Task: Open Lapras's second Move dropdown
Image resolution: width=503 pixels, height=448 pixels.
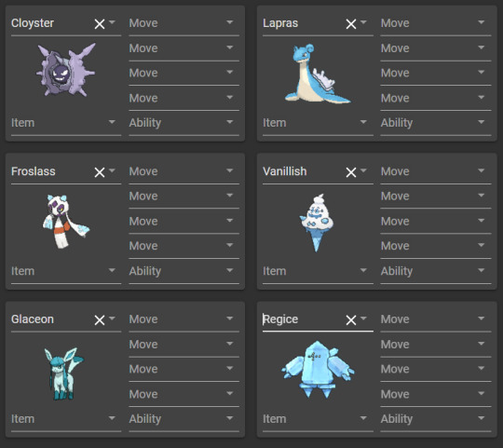Action: point(436,48)
